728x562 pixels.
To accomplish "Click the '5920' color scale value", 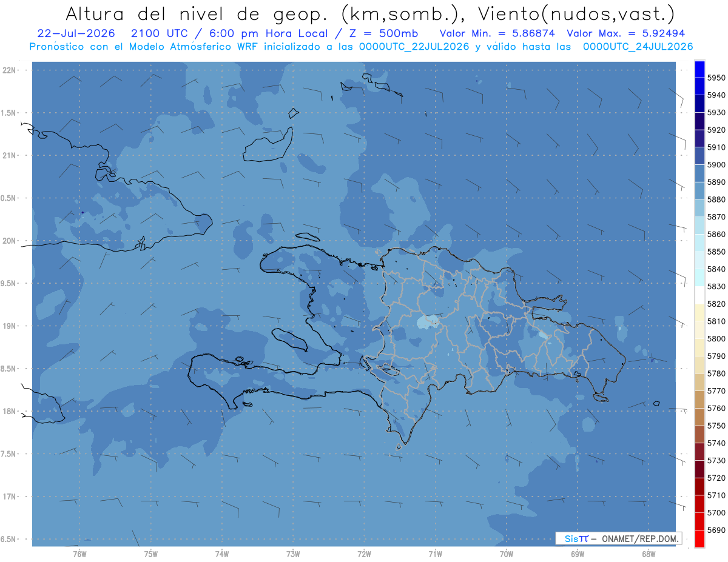I will tap(716, 130).
